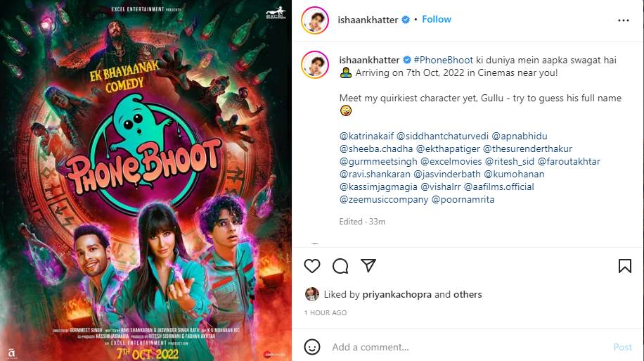Open the @excelmovies tagged account
The image size is (644, 361).
pos(451,162)
